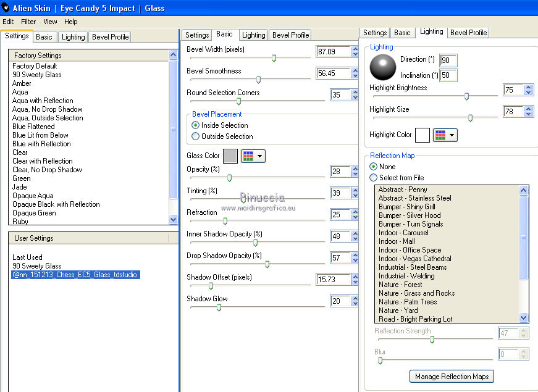Expand Highlight Color dropdown arrow
Image resolution: width=538 pixels, height=392 pixels.
452,135
